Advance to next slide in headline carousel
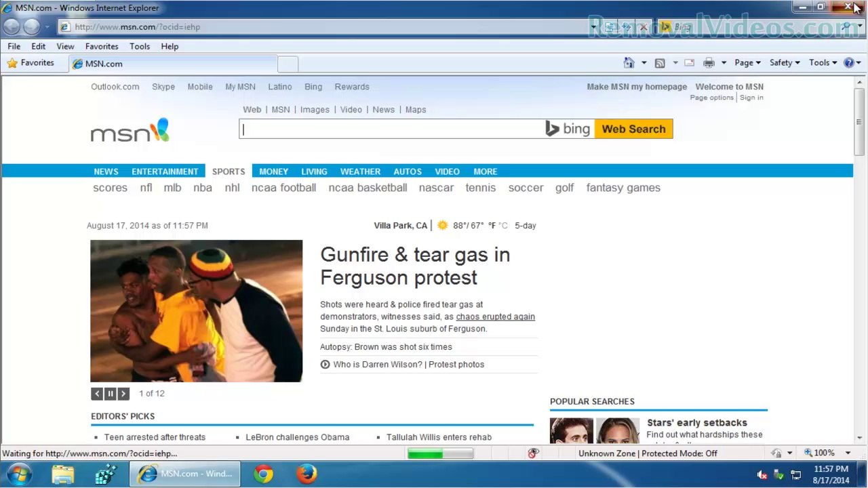Viewport: 868px width, 488px height. 123,394
